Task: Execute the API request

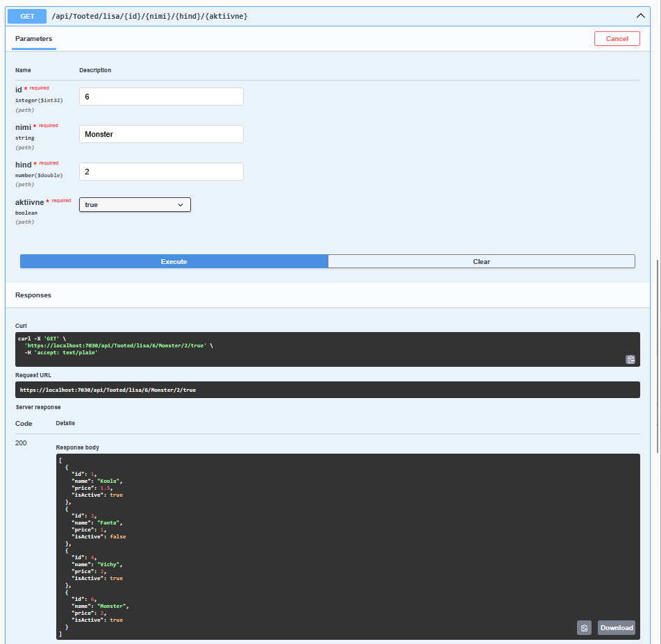Action: 174,261
